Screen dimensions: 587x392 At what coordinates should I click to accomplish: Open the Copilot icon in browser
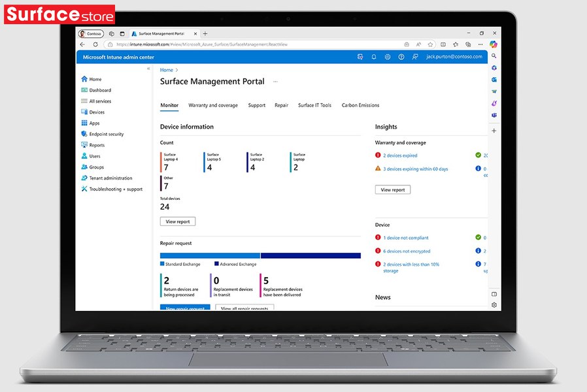click(494, 44)
